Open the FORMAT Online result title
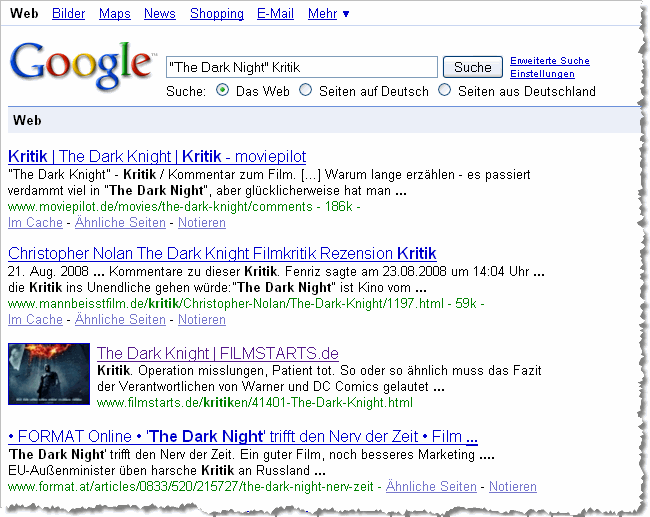This screenshot has height=517, width=650. (x=243, y=437)
